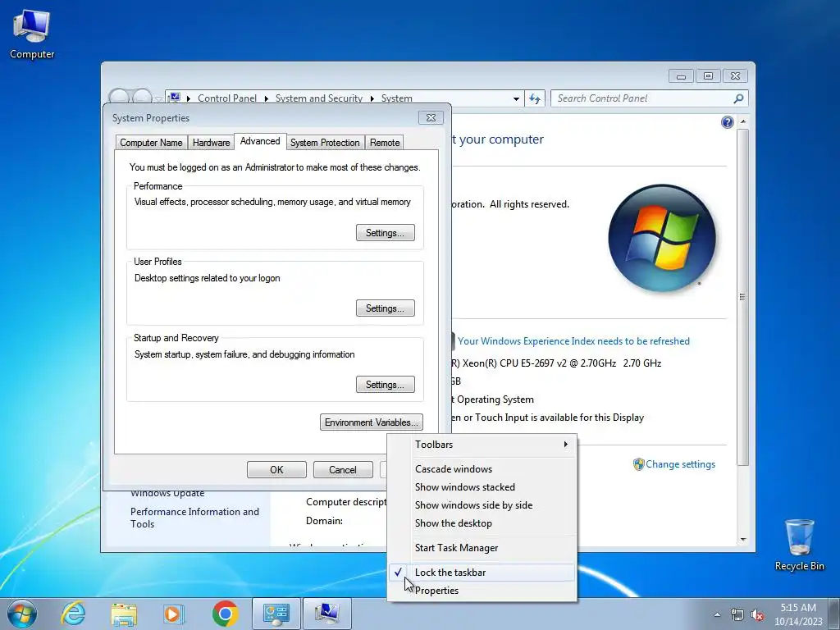Screen dimensions: 840x630
Task: Click the Back button in Control Panel window
Action: [119, 96]
